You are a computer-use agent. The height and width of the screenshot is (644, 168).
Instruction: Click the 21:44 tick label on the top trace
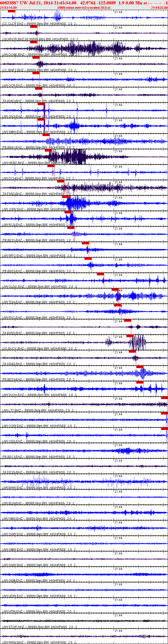[x=119, y=12]
